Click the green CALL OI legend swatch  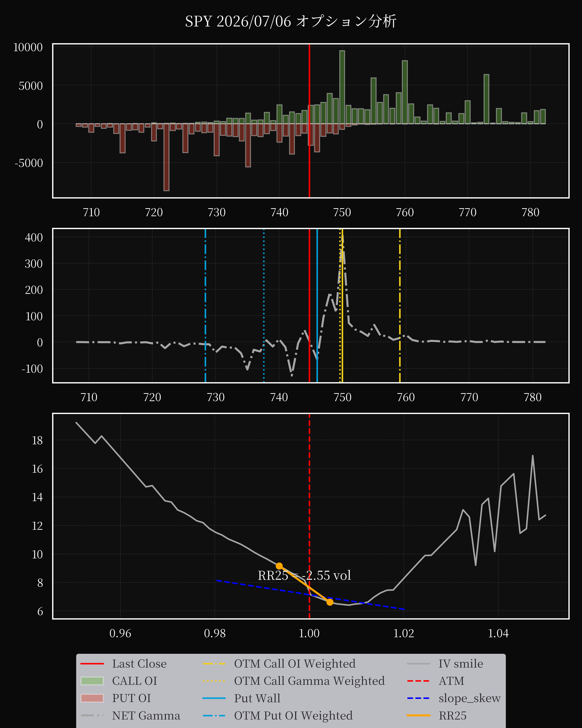pyautogui.click(x=92, y=681)
